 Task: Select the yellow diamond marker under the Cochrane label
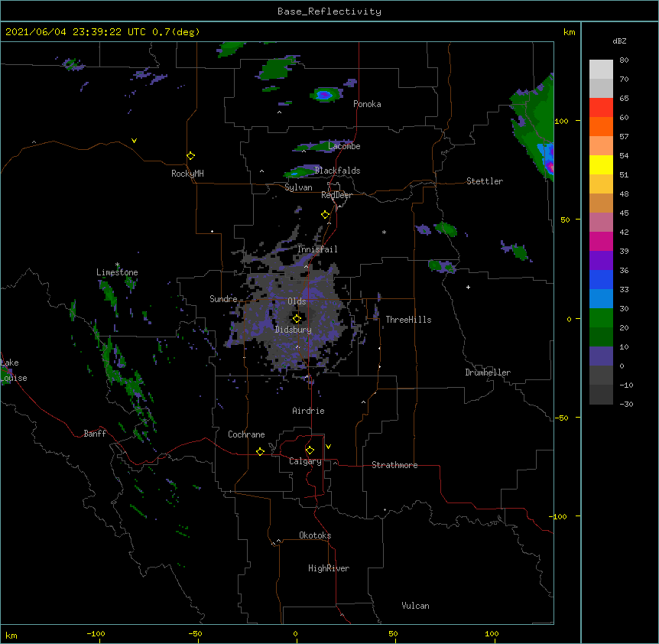260,451
